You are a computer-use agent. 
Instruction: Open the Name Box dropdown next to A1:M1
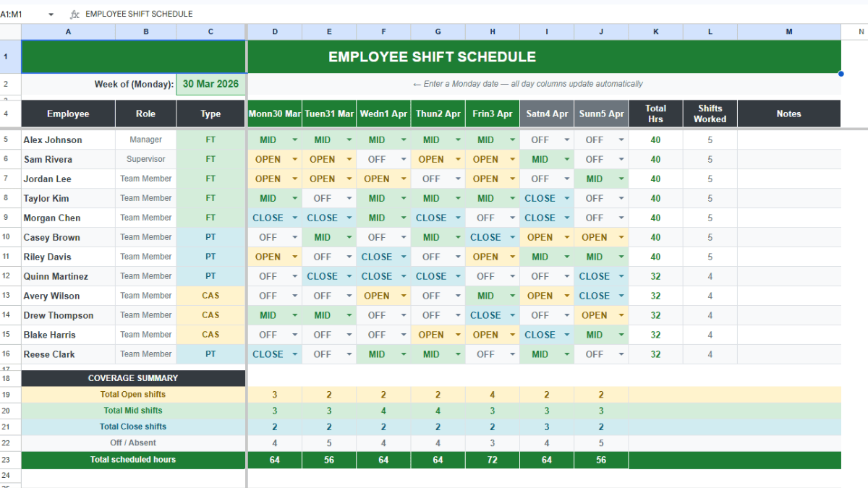point(50,13)
